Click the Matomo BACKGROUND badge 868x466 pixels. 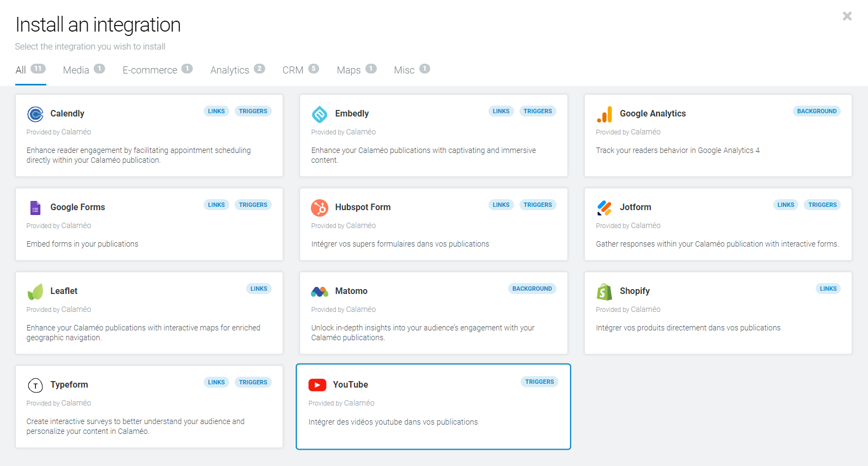tap(532, 289)
